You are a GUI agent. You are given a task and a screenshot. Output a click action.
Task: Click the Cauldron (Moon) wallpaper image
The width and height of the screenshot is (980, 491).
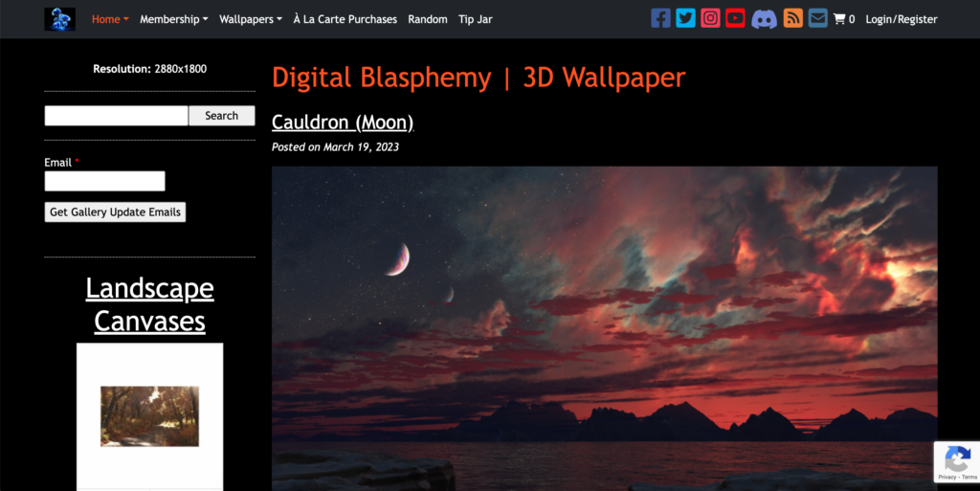(605, 328)
